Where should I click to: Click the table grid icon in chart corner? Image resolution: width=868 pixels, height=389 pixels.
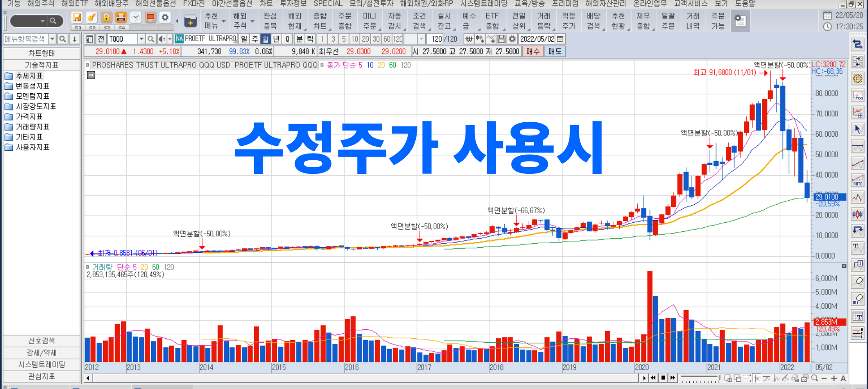(91, 75)
